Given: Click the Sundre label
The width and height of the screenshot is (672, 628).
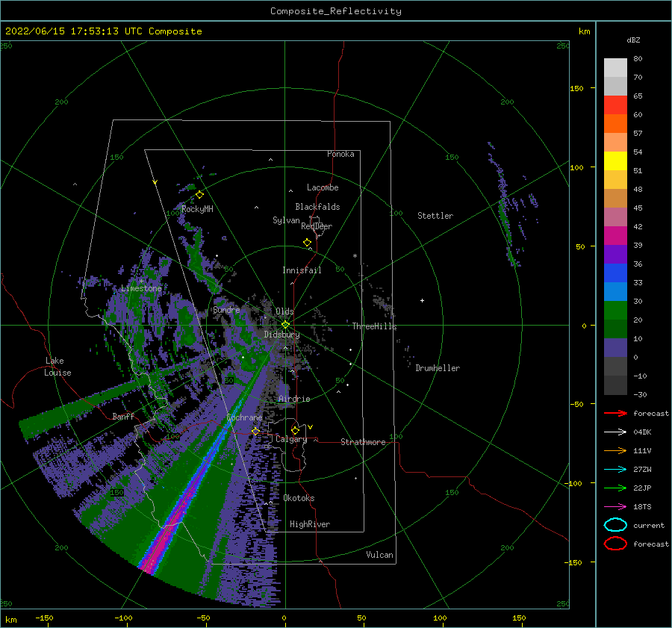Looking at the screenshot, I should pyautogui.click(x=227, y=310).
